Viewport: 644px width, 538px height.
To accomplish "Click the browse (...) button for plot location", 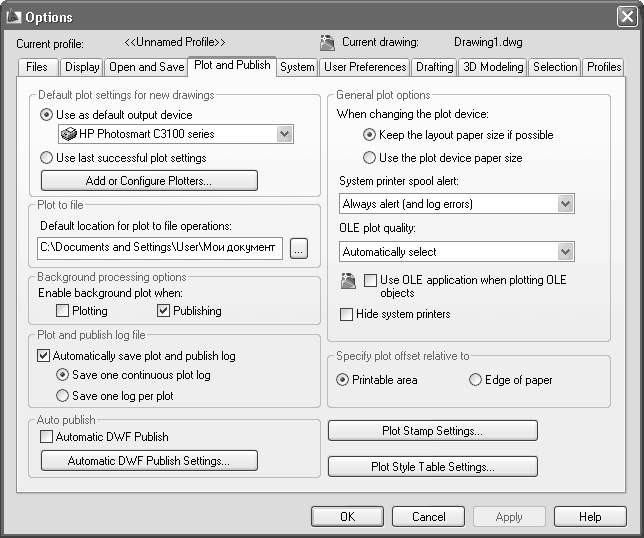I will click(x=298, y=249).
